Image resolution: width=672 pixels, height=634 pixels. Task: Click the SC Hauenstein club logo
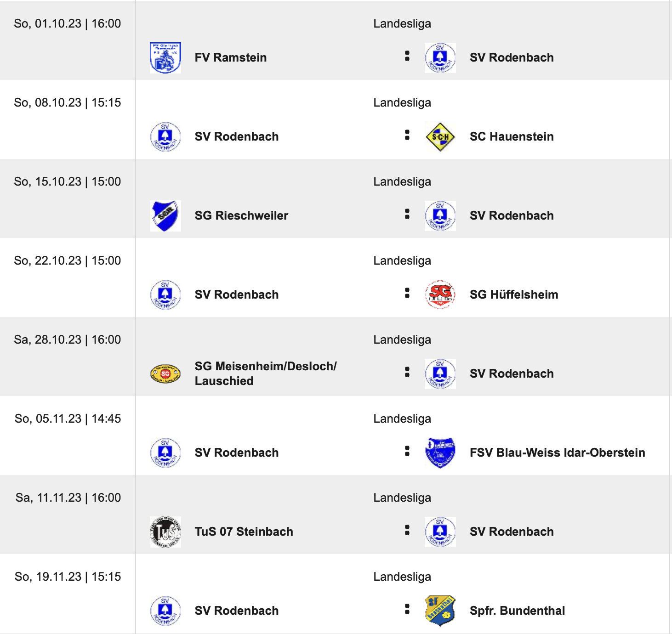tap(440, 137)
